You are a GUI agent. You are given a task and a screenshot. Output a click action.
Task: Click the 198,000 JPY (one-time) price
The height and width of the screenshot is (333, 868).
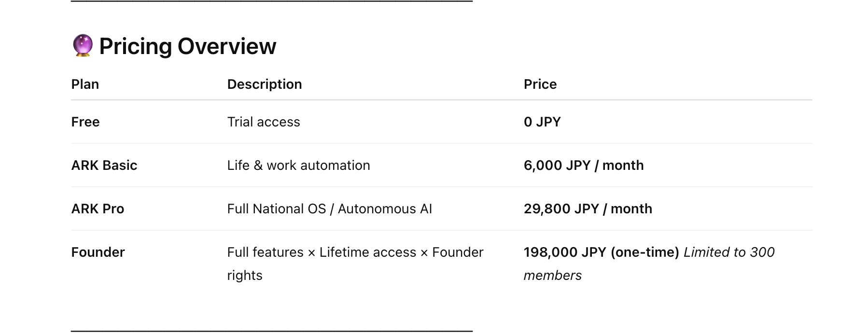(x=601, y=252)
